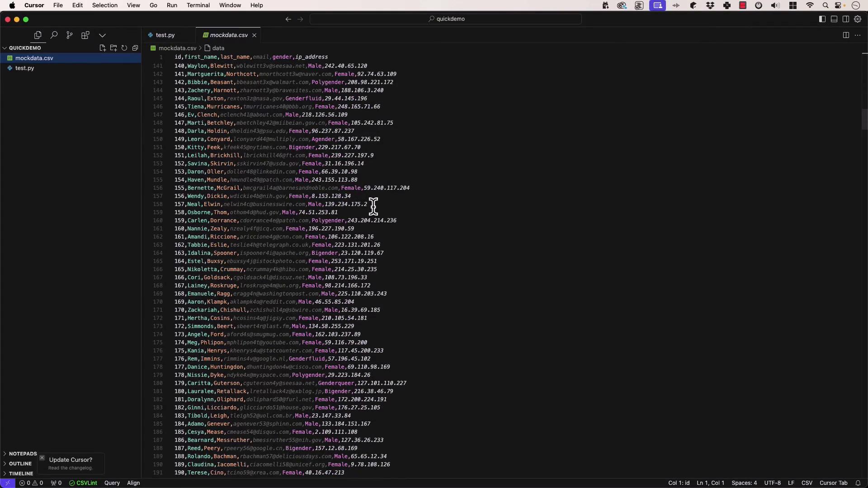The width and height of the screenshot is (868, 488).
Task: Expand the NOTEPADS section
Action: tap(23, 454)
